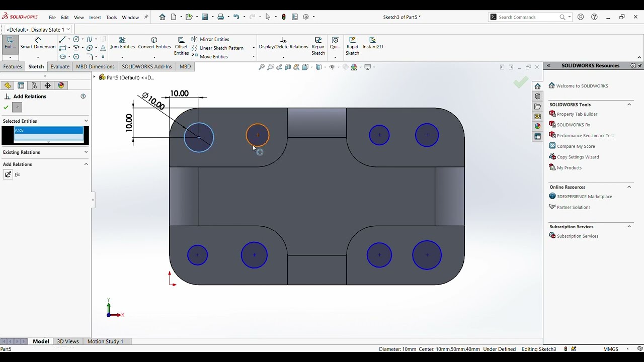The image size is (644, 362).
Task: Click the Repair Sketch tool
Action: (318, 46)
